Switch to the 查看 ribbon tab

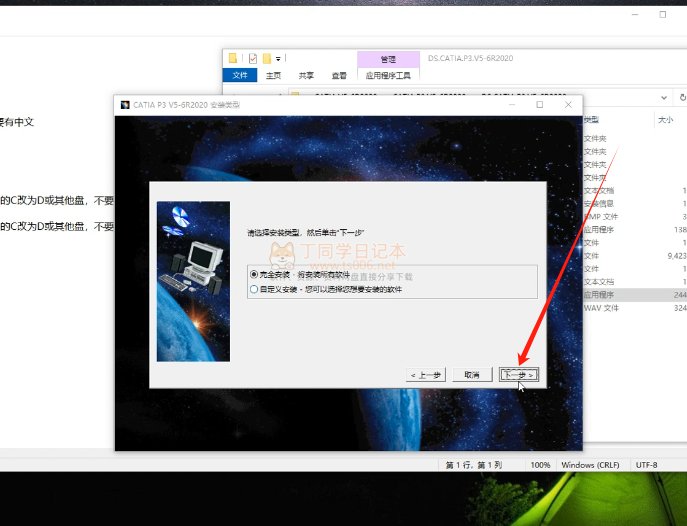point(339,75)
